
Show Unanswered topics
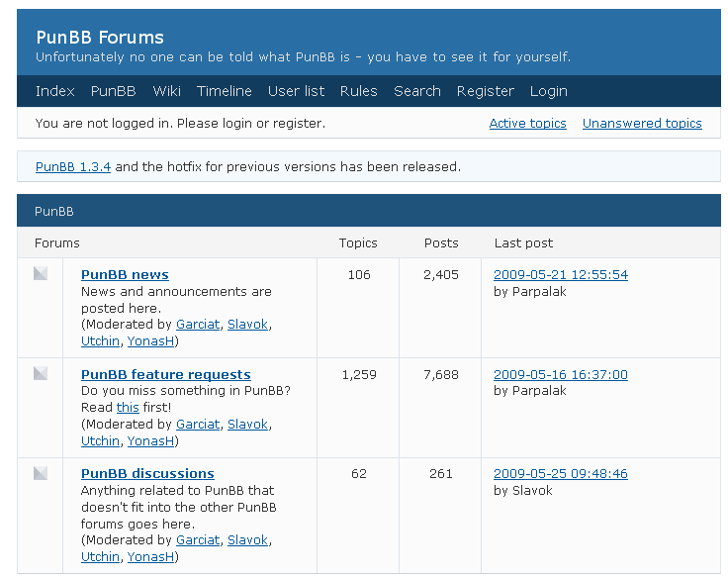click(x=642, y=123)
